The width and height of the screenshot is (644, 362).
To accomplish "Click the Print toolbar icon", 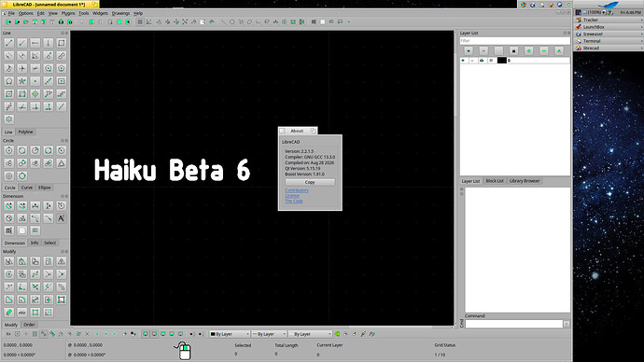I will [61, 21].
